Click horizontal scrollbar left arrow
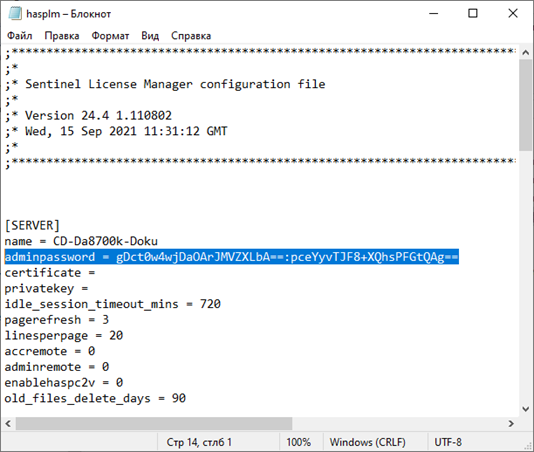 pyautogui.click(x=8, y=423)
